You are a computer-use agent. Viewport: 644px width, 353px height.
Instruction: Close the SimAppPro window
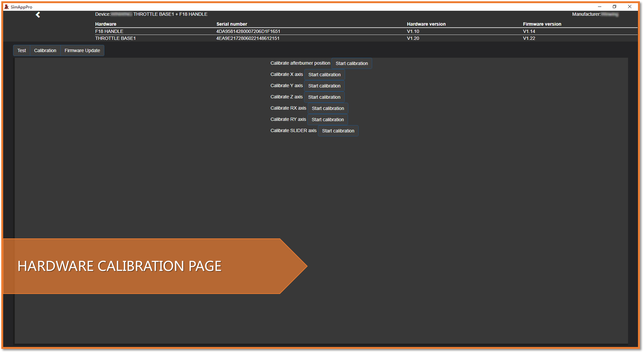coord(629,7)
